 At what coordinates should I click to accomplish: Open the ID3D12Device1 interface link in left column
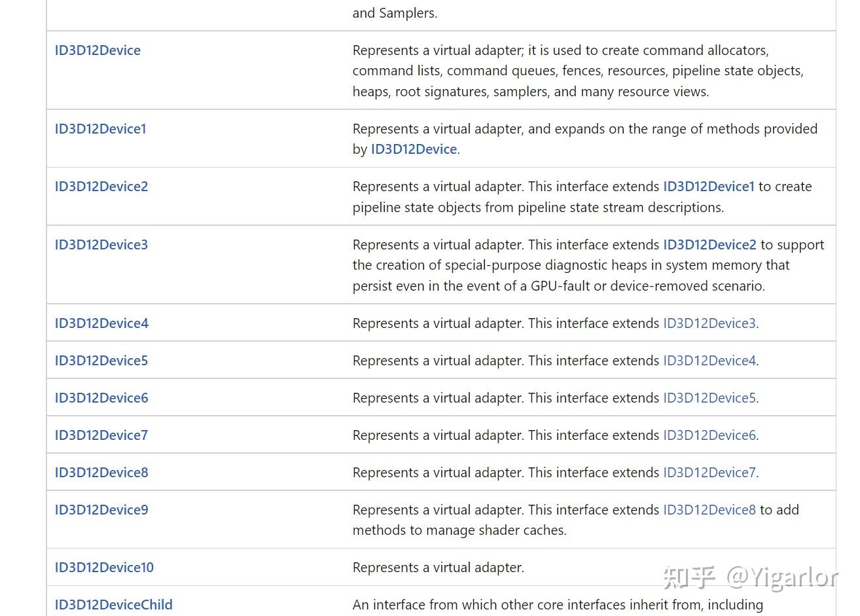pyautogui.click(x=100, y=129)
